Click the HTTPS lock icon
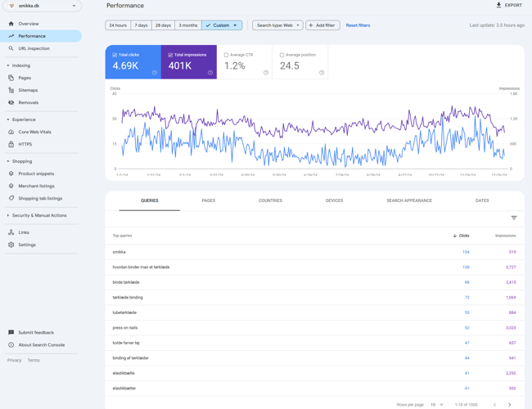 click(x=11, y=144)
